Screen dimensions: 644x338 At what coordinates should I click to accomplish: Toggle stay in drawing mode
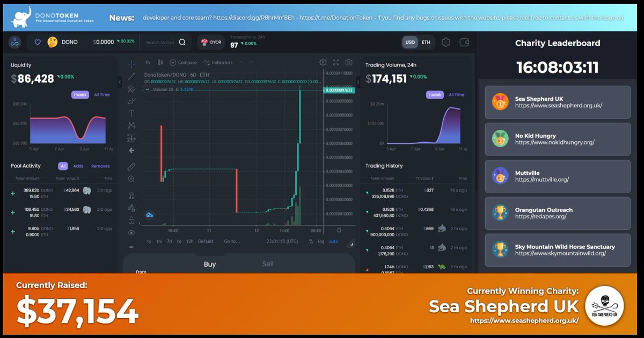[x=131, y=208]
